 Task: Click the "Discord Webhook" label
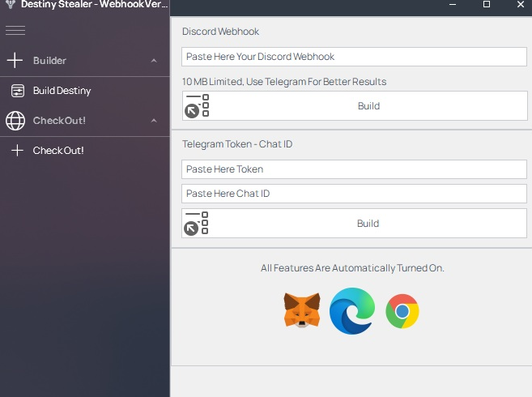point(220,32)
